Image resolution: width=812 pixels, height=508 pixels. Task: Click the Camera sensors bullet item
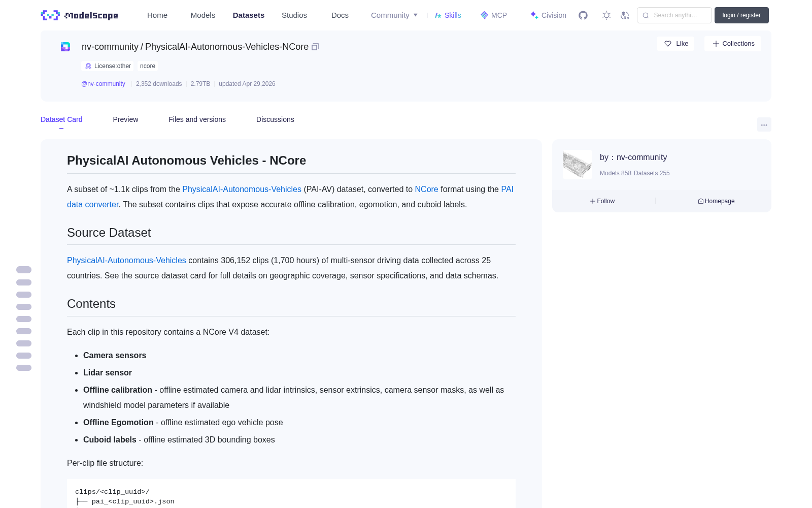(115, 356)
